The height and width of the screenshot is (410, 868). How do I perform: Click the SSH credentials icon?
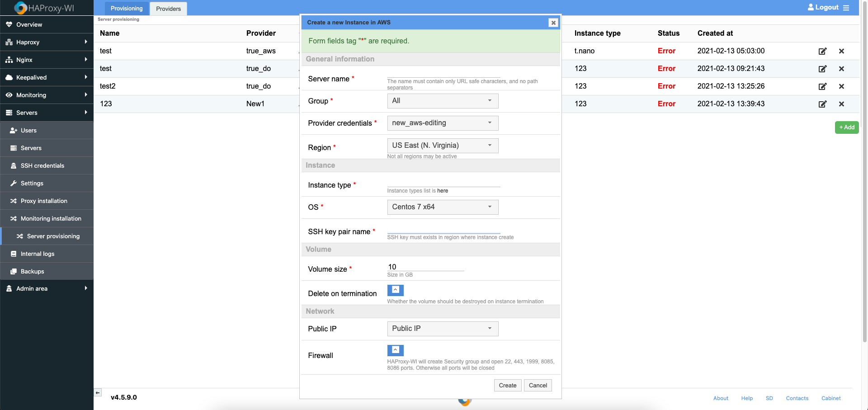coord(14,165)
